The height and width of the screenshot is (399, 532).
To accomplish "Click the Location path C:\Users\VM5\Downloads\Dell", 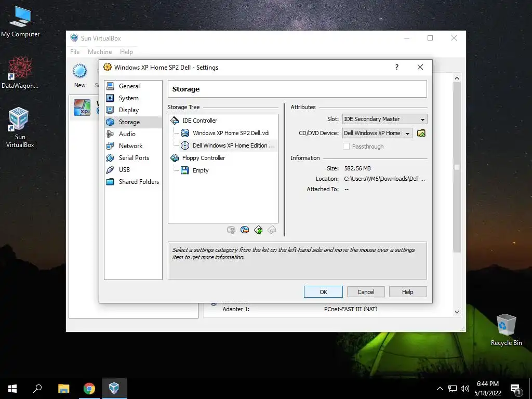I will [384, 179].
